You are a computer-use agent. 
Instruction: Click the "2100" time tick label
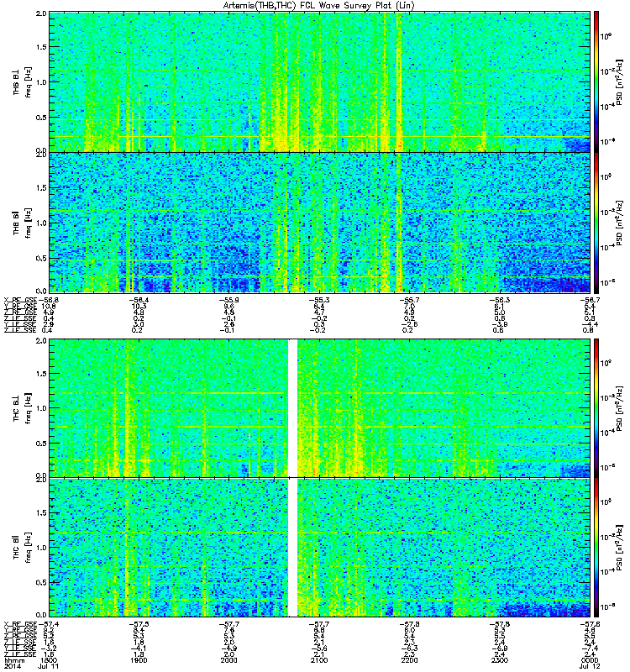[x=319, y=660]
